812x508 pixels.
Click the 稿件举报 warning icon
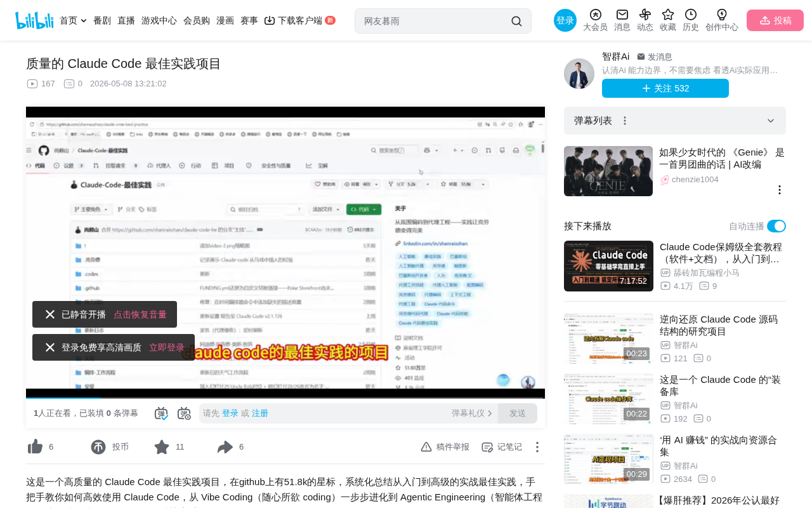click(426, 447)
